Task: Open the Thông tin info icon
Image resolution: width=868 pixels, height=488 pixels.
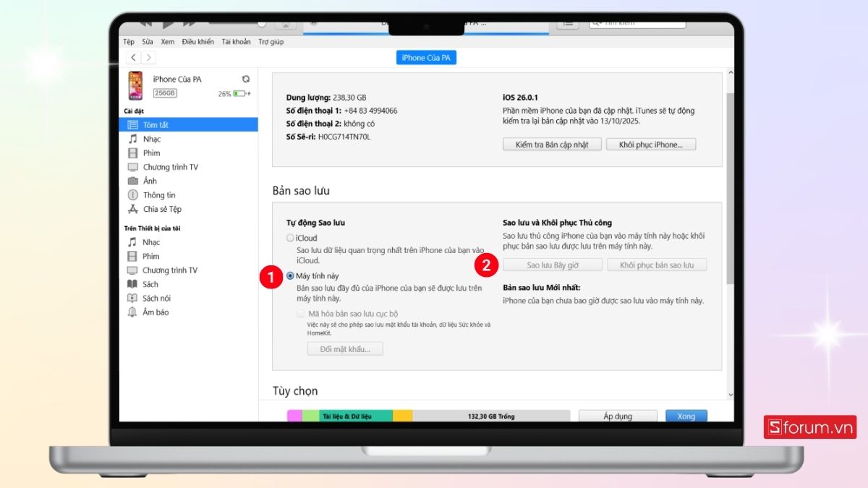Action: click(x=133, y=195)
